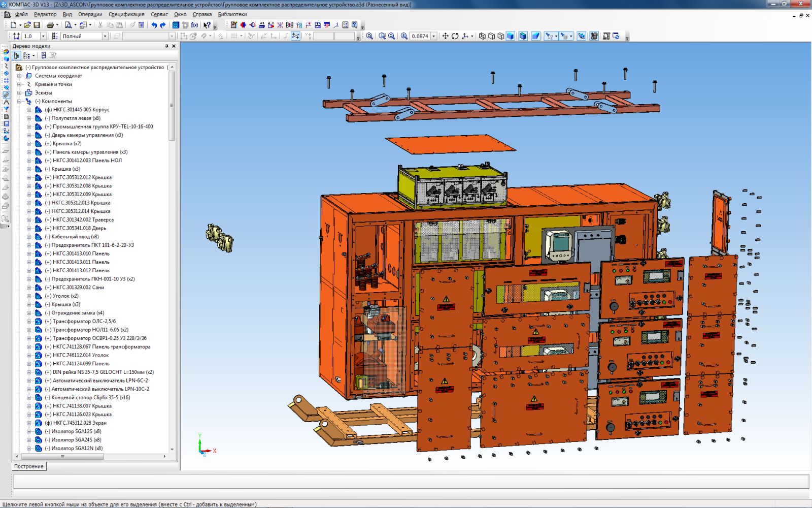The image size is (812, 508).
Task: Toggle shaded display mode
Action: [511, 36]
